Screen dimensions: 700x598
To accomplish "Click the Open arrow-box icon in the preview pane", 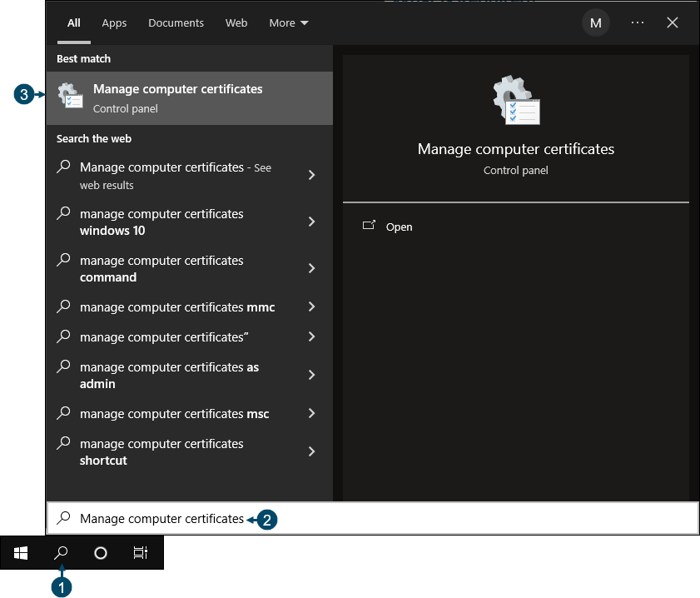I will [x=369, y=226].
